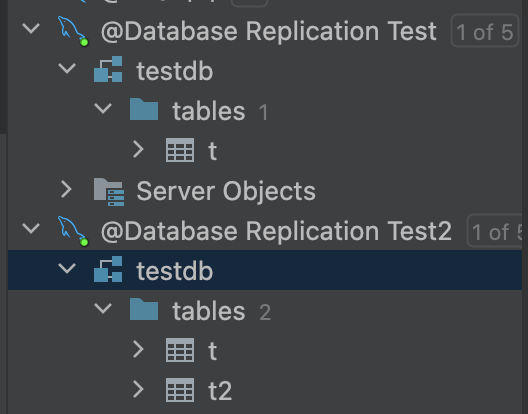Image resolution: width=528 pixels, height=414 pixels.
Task: Collapse tables folder containing 2 tables
Action: [103, 308]
